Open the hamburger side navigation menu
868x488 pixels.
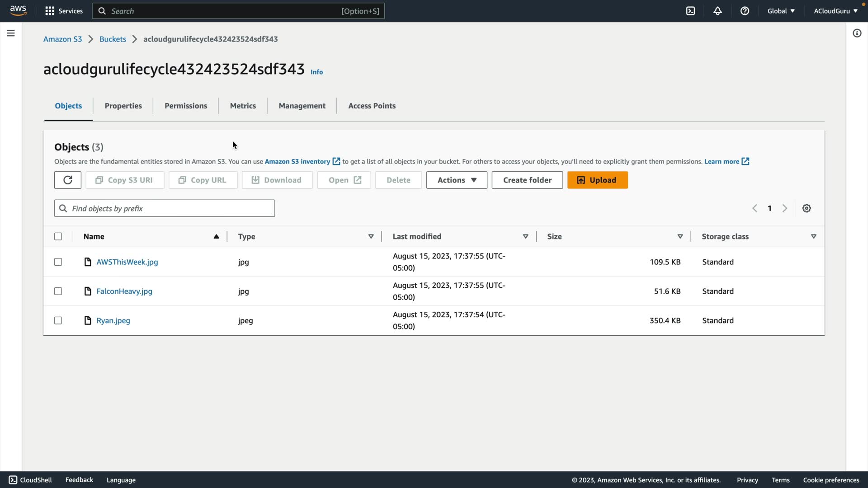tap(11, 33)
